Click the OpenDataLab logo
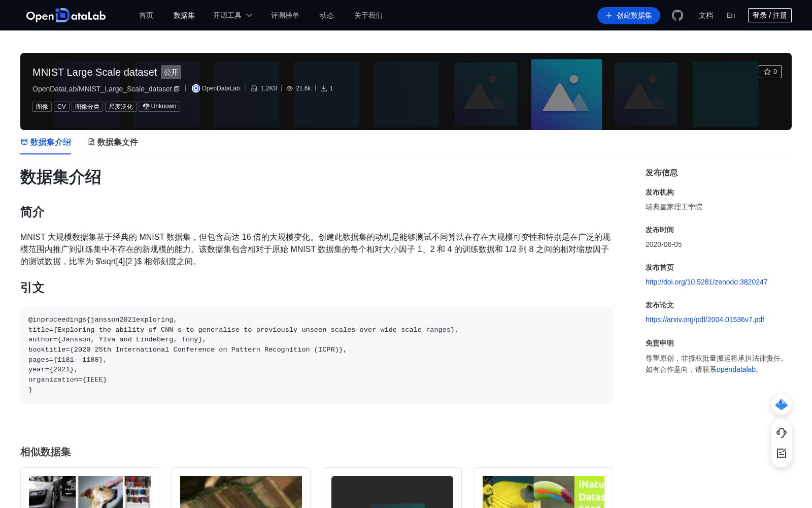Image resolution: width=812 pixels, height=508 pixels. click(66, 15)
